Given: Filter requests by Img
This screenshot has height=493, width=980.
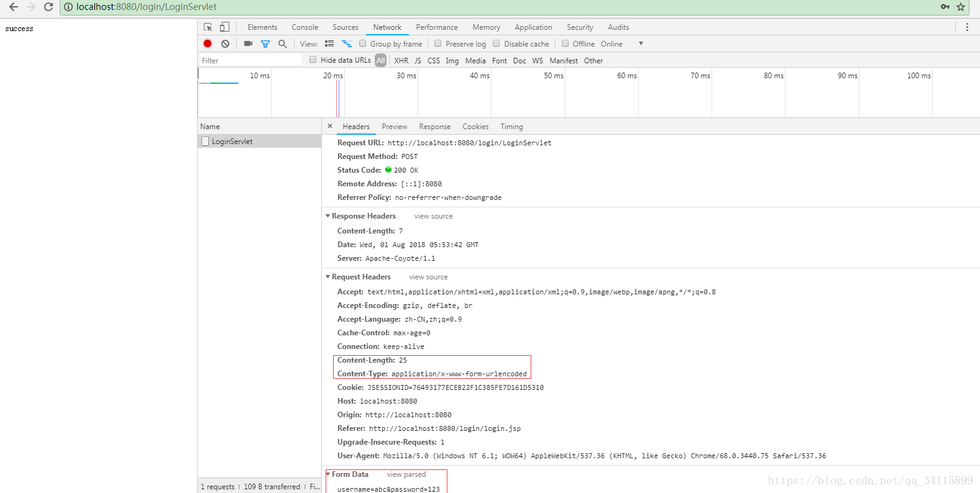Looking at the screenshot, I should pos(452,61).
